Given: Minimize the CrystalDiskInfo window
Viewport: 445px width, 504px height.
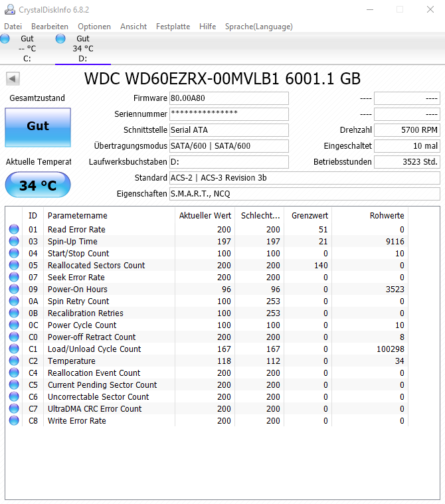Looking at the screenshot, I should point(370,10).
